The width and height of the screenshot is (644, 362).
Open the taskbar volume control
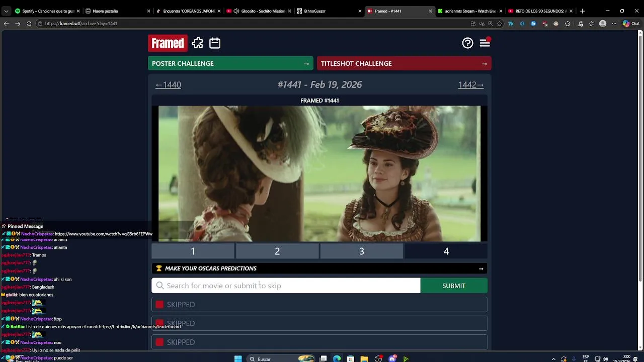[605, 359]
